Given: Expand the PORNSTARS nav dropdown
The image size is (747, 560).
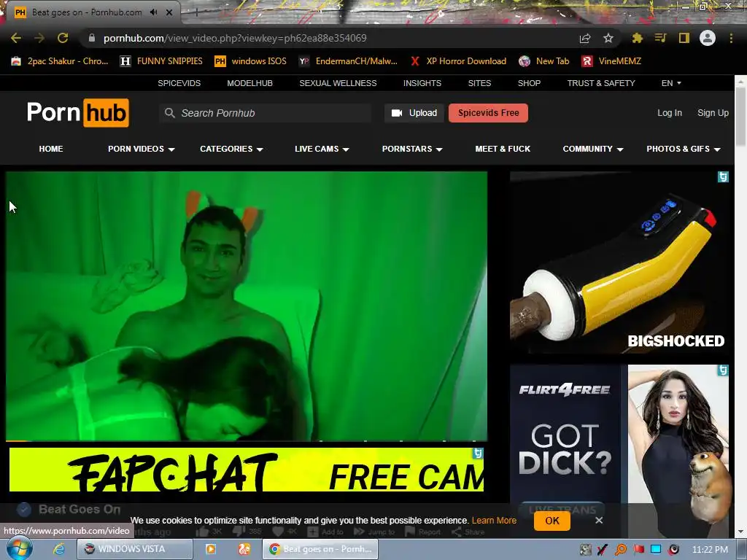Looking at the screenshot, I should (x=413, y=149).
